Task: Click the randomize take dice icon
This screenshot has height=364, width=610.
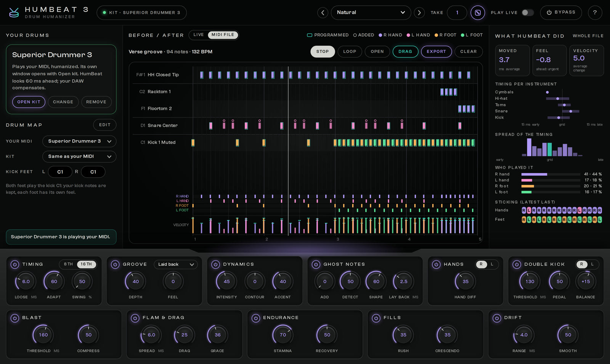Action: (x=478, y=13)
